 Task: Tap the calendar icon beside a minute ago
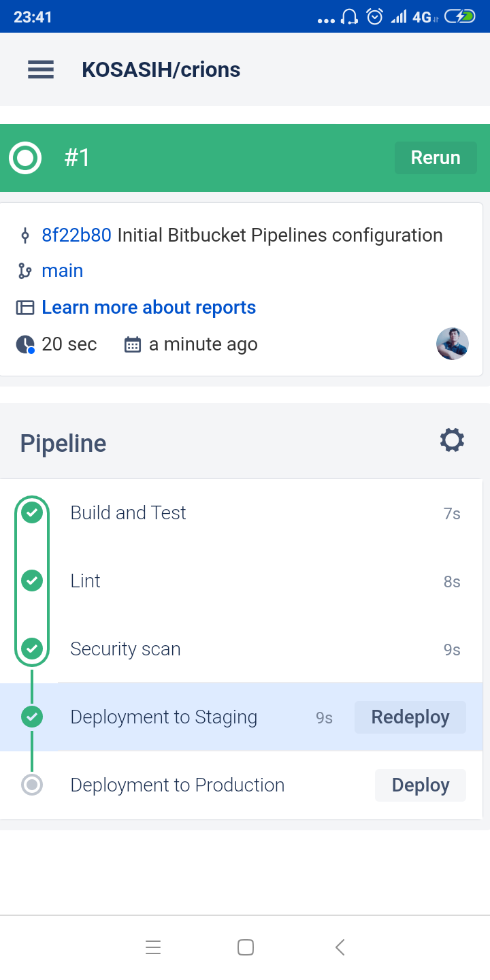[x=132, y=344]
